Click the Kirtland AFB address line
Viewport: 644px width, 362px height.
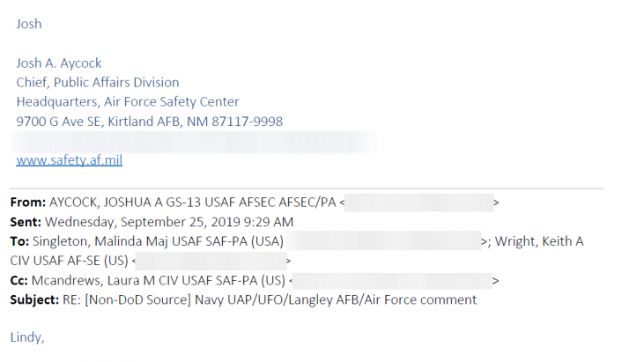point(150,122)
